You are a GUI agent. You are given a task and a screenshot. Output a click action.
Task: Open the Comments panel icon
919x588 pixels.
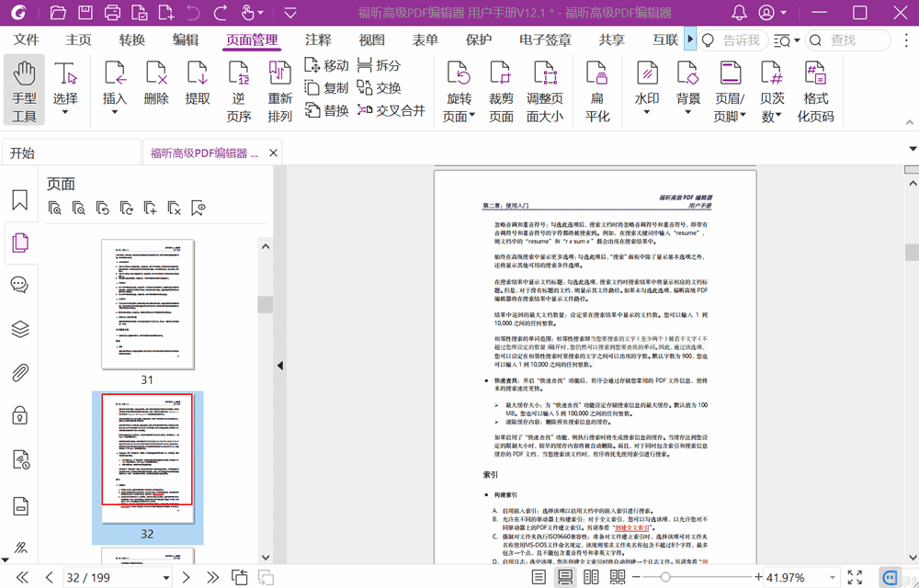click(20, 285)
